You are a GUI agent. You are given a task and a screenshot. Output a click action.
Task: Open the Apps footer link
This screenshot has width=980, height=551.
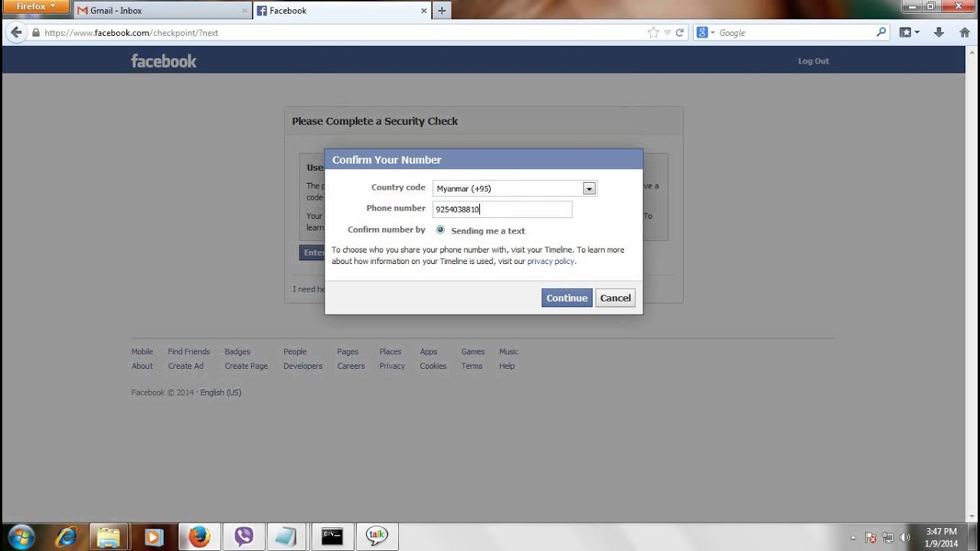point(429,352)
